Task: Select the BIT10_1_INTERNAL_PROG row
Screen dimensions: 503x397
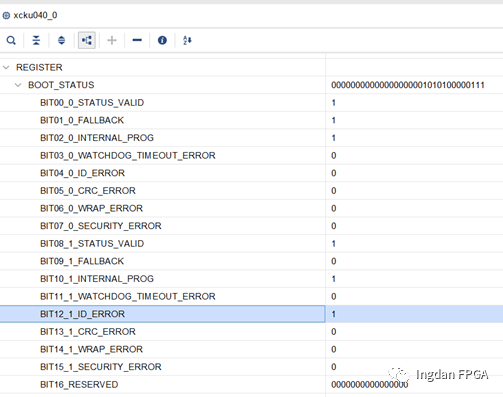Action: (x=251, y=279)
